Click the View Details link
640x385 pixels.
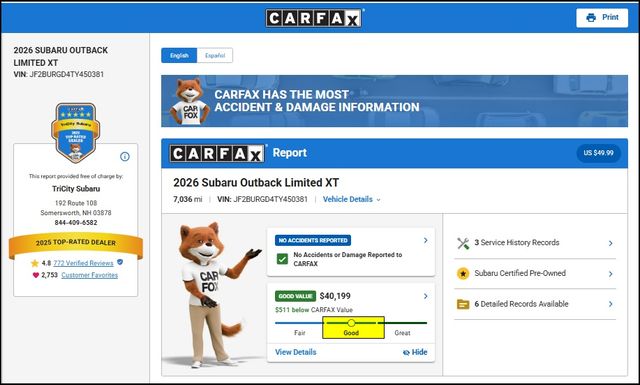point(296,352)
